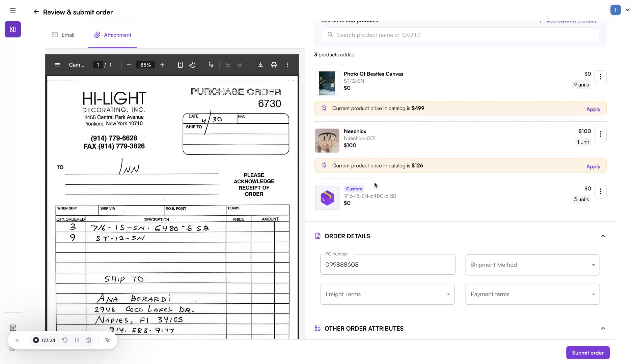The image size is (635, 364).
Task: Stop the 02:24 recording
Action: (x=36, y=340)
